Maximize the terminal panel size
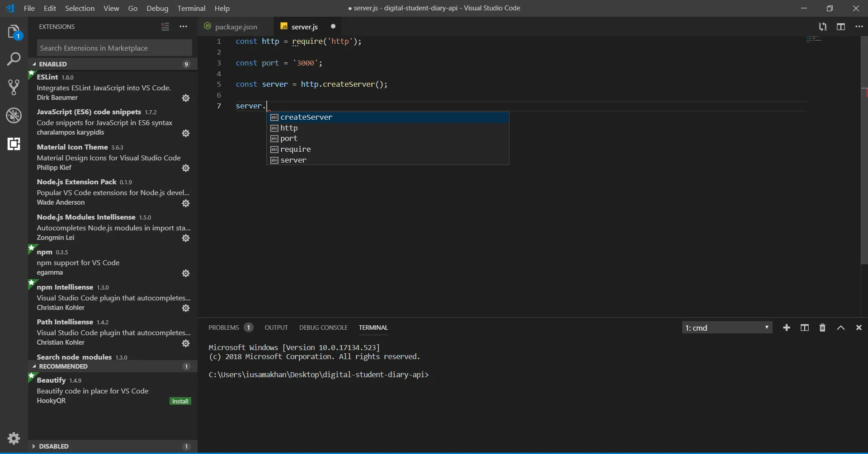The height and width of the screenshot is (454, 868). 840,328
